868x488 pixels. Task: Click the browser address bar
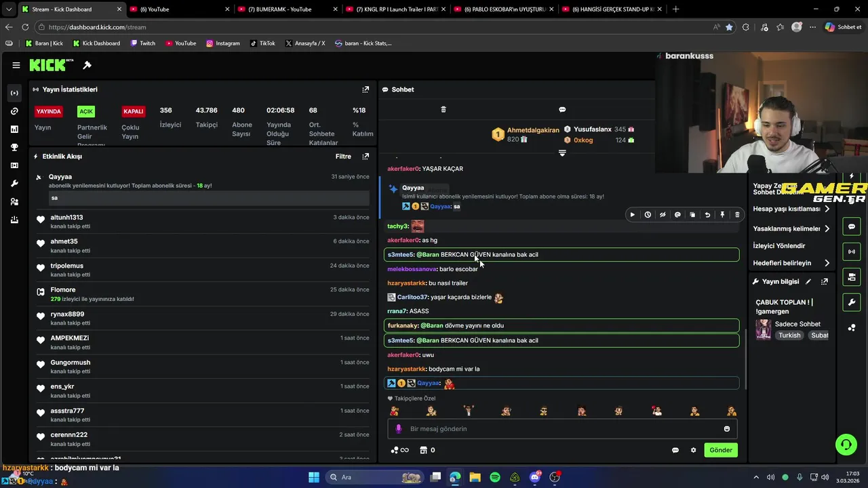point(373,27)
